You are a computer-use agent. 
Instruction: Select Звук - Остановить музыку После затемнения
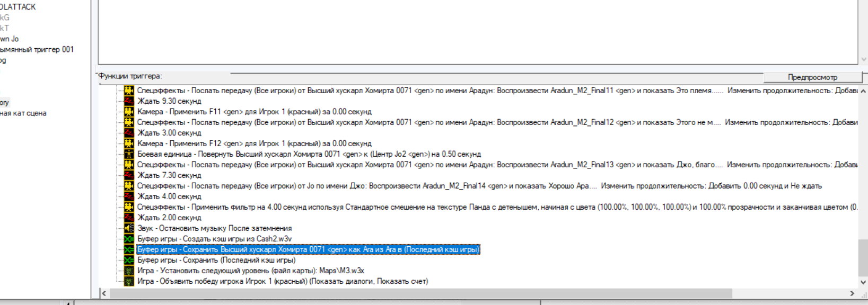(215, 228)
